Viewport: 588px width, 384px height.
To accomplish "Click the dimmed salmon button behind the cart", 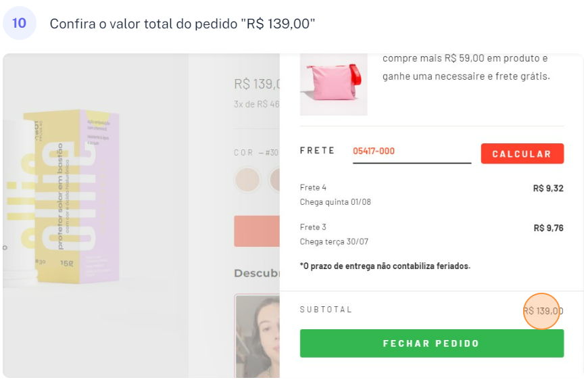I will pyautogui.click(x=257, y=231).
